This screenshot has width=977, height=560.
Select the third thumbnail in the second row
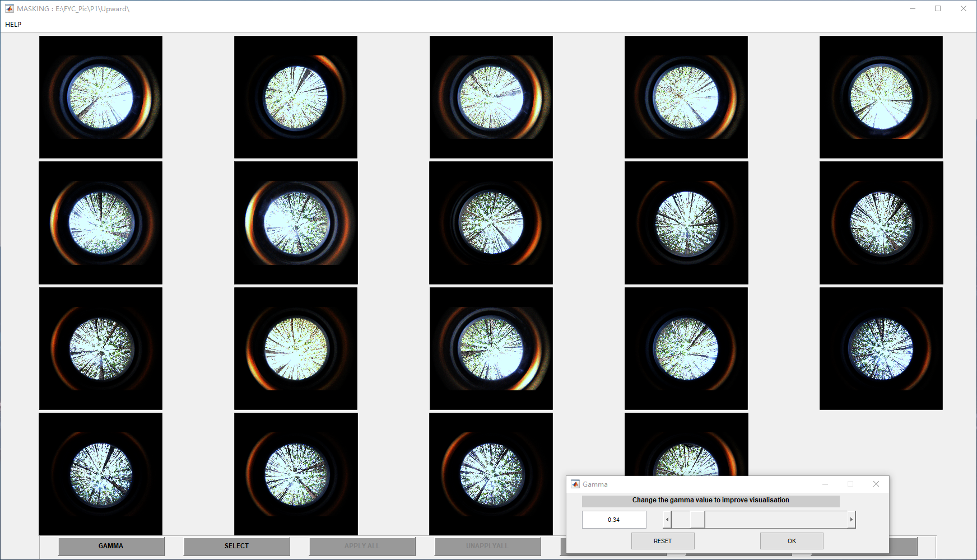491,223
